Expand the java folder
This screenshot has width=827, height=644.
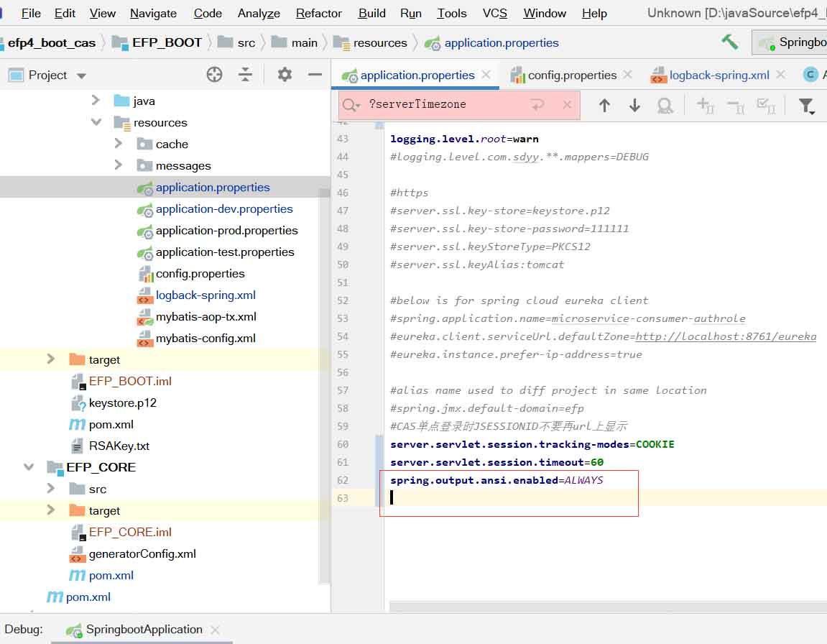[96, 101]
